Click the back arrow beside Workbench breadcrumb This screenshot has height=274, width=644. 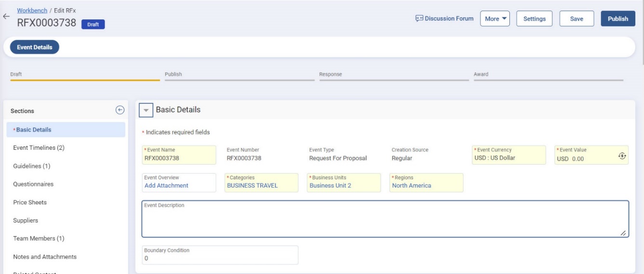(6, 16)
